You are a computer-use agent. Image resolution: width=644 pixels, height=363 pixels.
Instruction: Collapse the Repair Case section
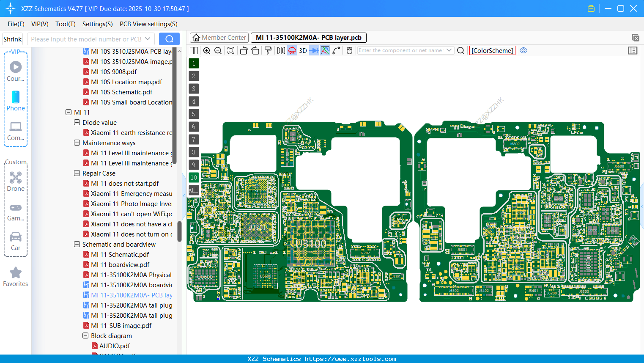coord(77,173)
